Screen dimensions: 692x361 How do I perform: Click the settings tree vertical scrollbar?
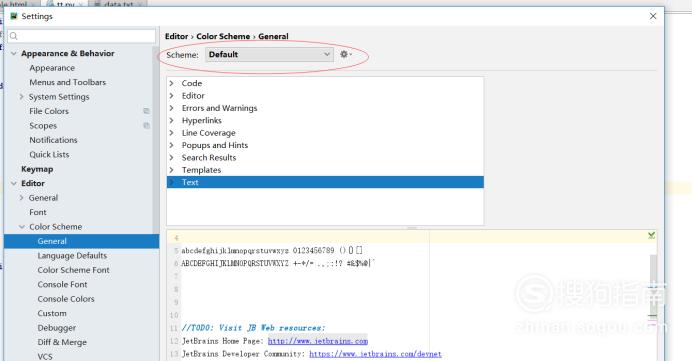click(156, 139)
